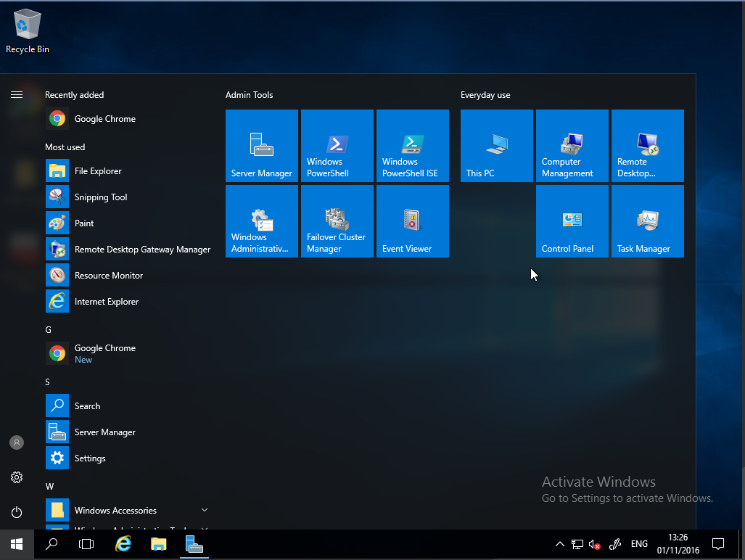Open the Event Viewer tile

click(413, 221)
